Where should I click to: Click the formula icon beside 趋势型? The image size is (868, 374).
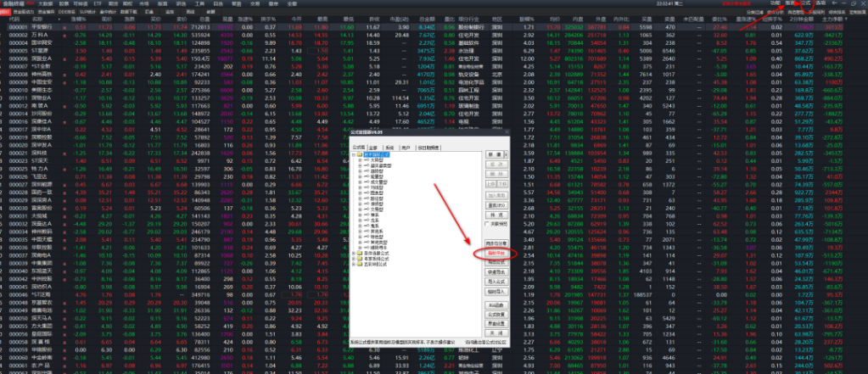click(366, 171)
